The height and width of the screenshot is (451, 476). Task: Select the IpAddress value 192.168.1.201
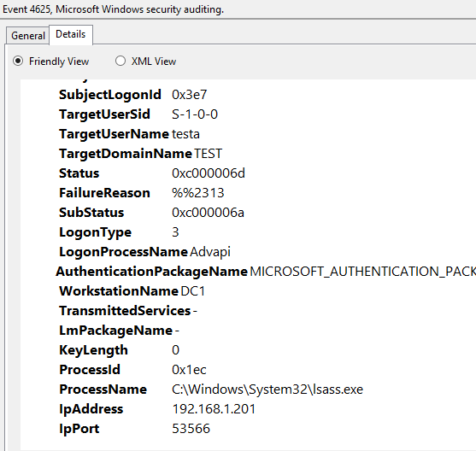(x=214, y=409)
